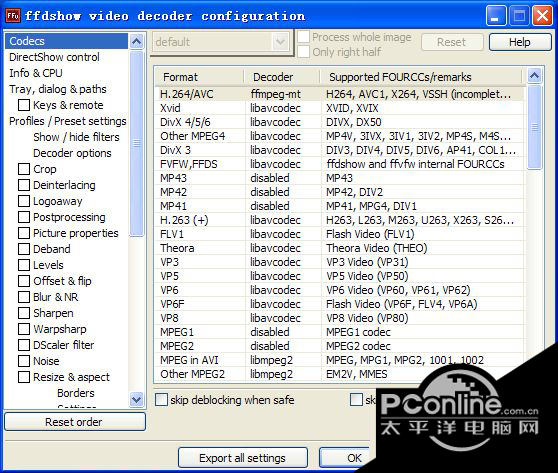Select the H.264/AVC format row
558x473 pixels.
340,94
